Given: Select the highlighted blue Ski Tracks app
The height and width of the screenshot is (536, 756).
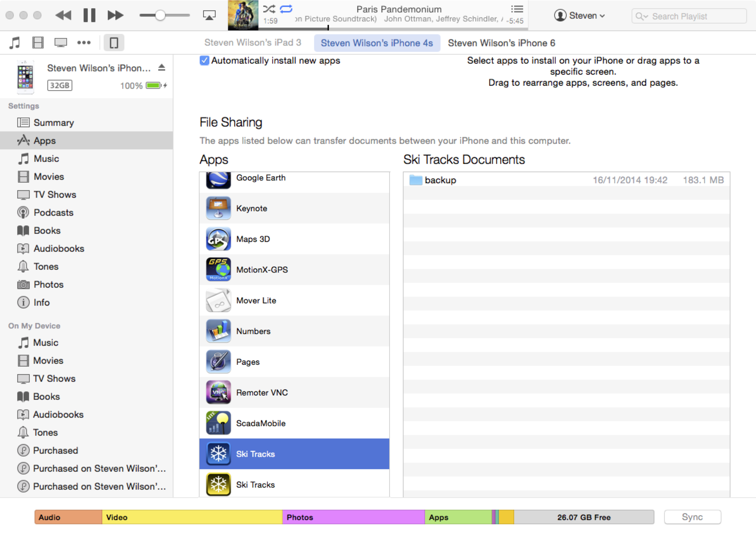Looking at the screenshot, I should [x=294, y=454].
